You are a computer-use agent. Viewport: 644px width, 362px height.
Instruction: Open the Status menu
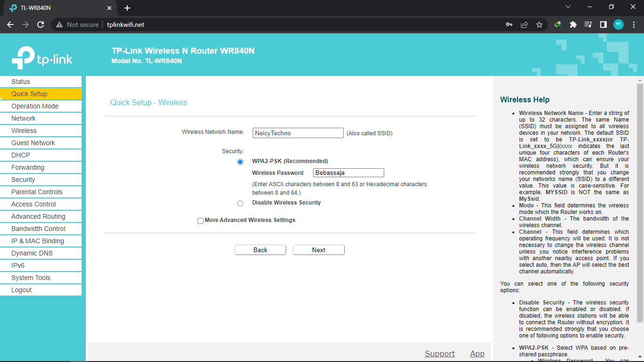click(x=41, y=82)
